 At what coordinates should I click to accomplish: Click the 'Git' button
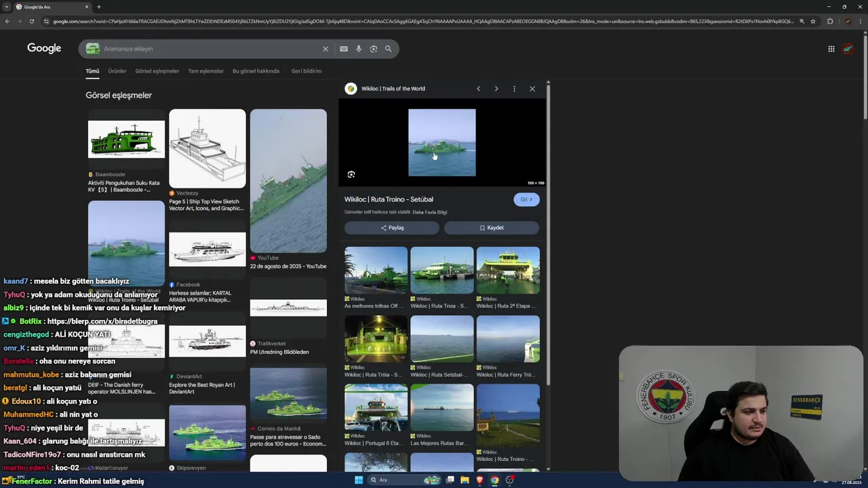pyautogui.click(x=526, y=199)
